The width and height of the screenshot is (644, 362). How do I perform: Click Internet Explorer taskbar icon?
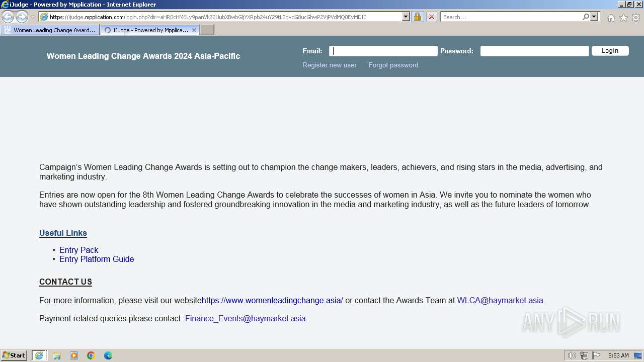point(39,355)
